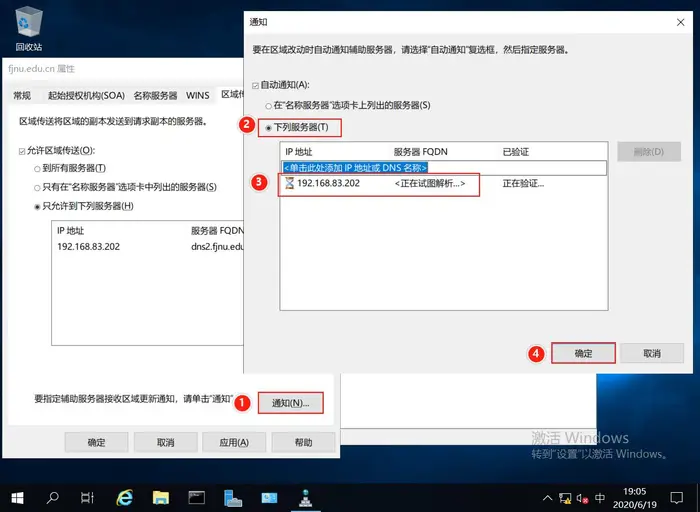Select the 在名称服务器选项卡上列出的服务器(S) radio button
This screenshot has height=512, width=700.
268,106
